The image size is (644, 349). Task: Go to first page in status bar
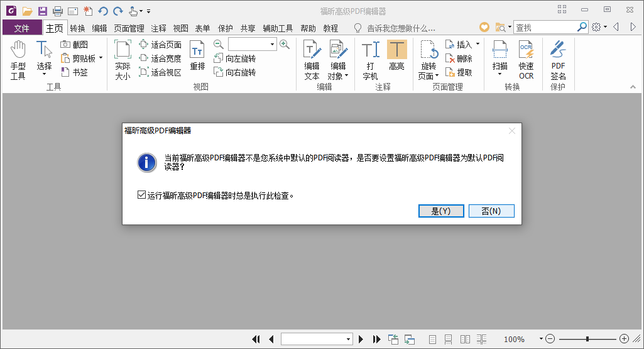(x=256, y=339)
